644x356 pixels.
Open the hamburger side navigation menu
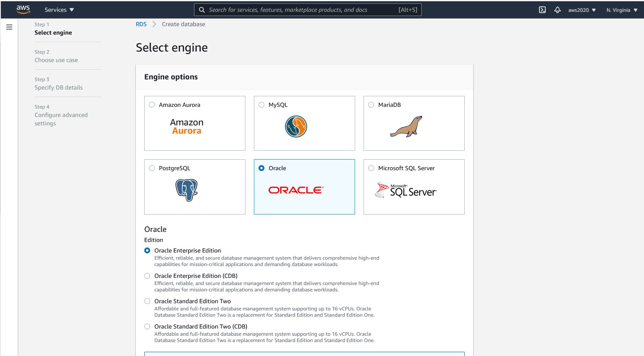pos(9,27)
